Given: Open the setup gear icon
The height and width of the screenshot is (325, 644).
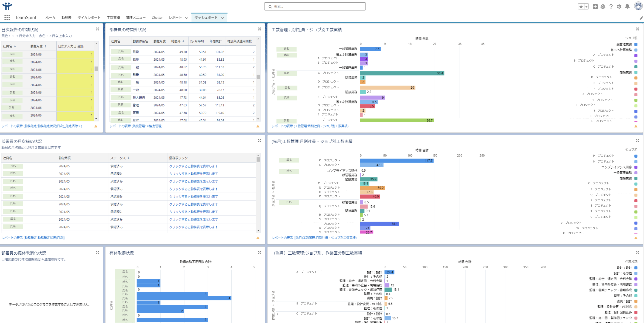Looking at the screenshot, I should coord(619,7).
